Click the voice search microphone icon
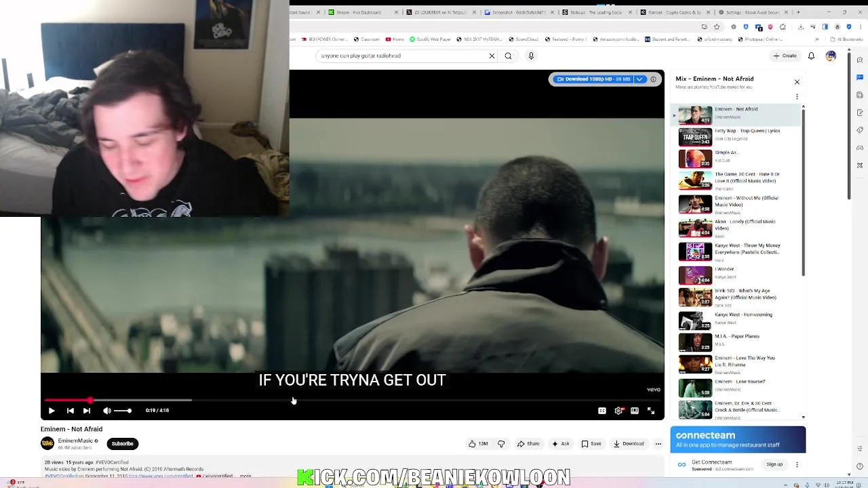The width and height of the screenshot is (868, 488). click(531, 56)
